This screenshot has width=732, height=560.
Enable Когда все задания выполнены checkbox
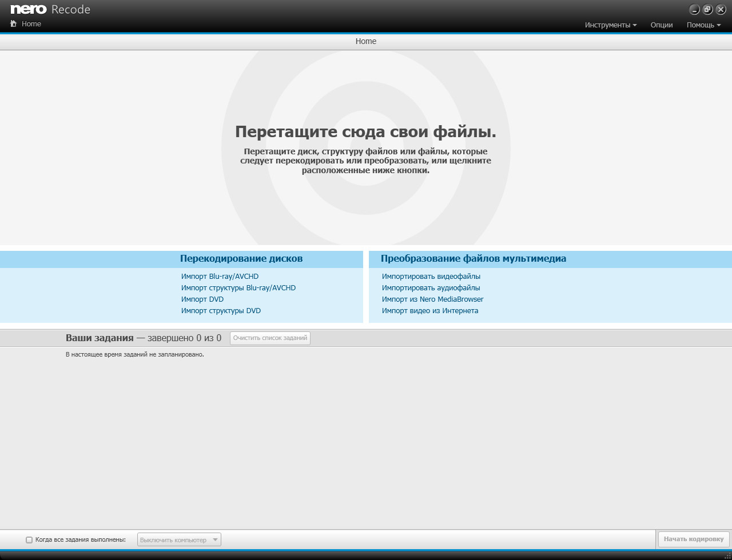tap(29, 540)
